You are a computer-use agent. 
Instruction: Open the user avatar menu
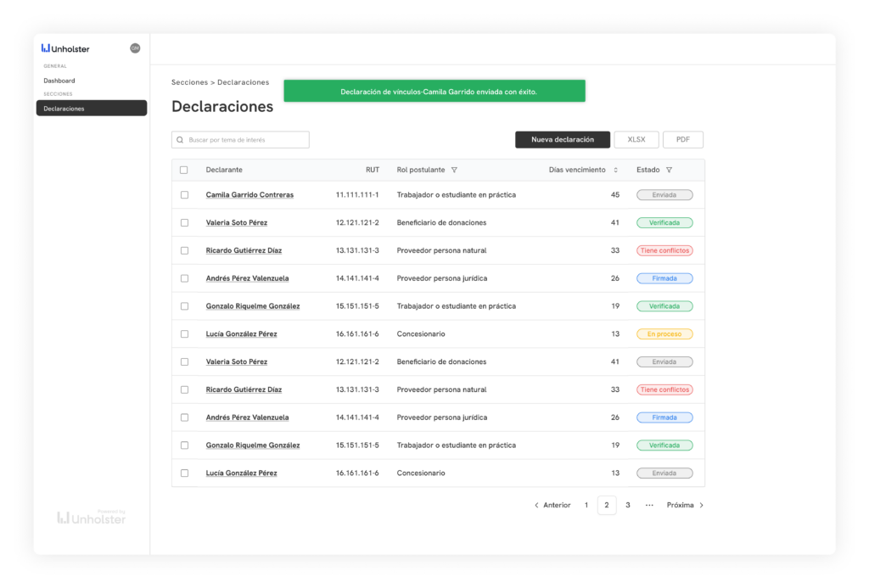135,48
